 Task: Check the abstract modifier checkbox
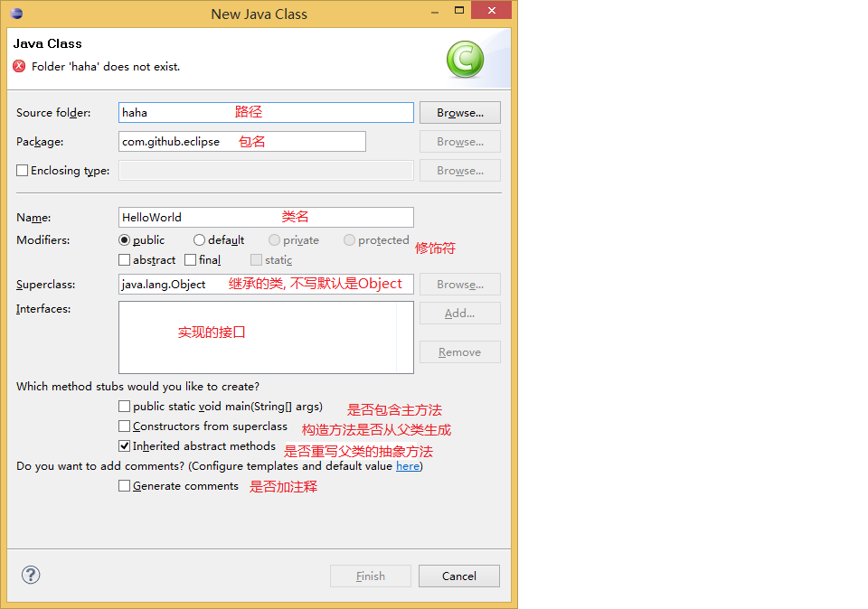[x=125, y=260]
